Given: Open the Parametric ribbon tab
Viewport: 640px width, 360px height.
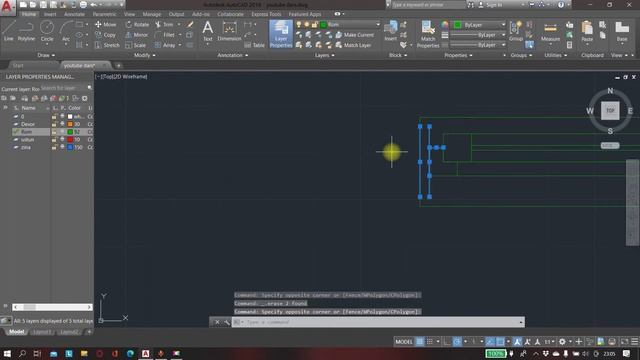Looking at the screenshot, I should (104, 14).
